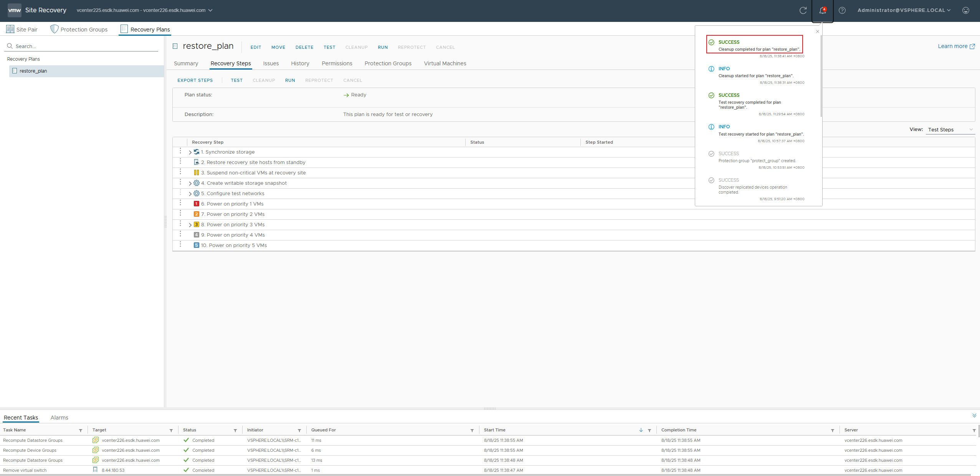Click the Test recovery started INFO notification
The height and width of the screenshot is (476, 980).
tap(756, 134)
